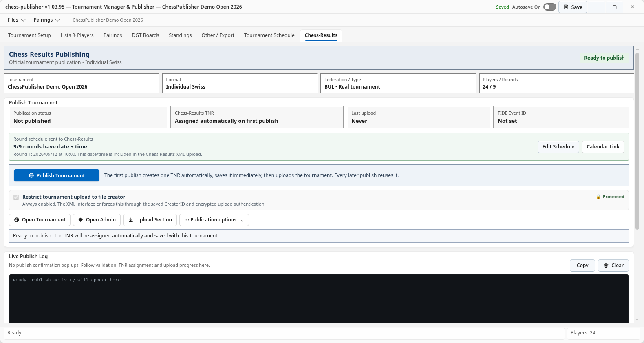This screenshot has width=644, height=343.
Task: Click the 'Players: 24' status bar entry
Action: tap(583, 333)
